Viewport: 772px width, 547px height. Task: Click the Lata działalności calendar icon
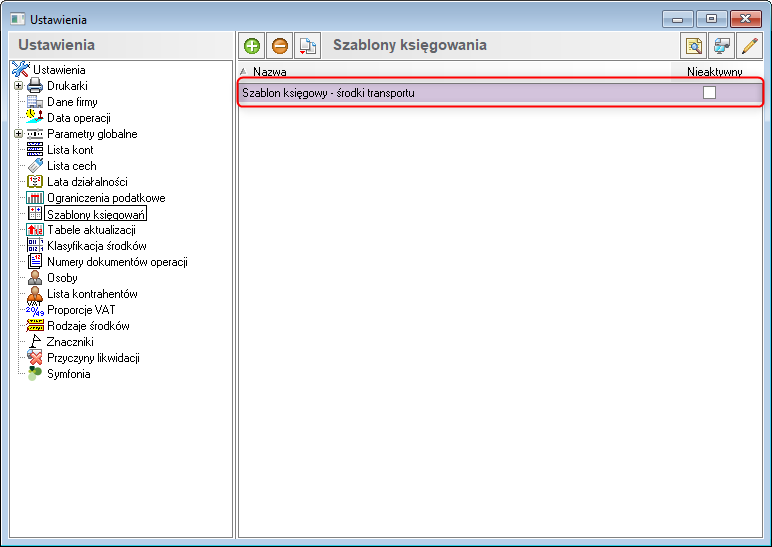click(35, 182)
